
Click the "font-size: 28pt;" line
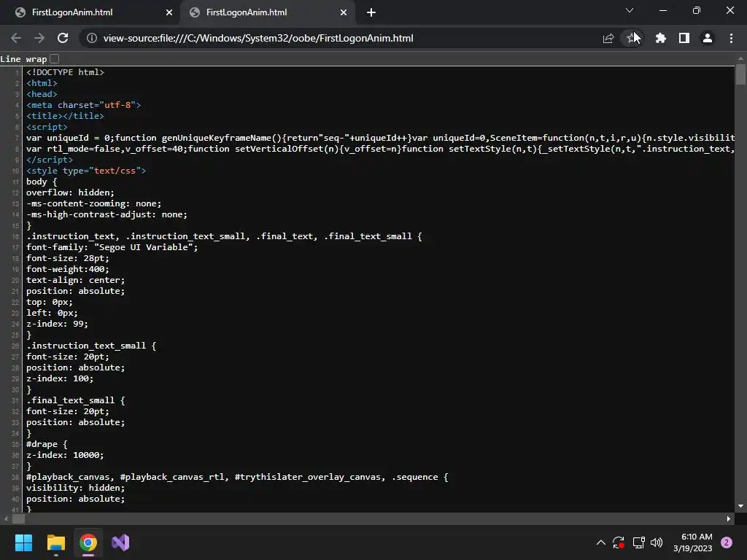[x=68, y=259]
